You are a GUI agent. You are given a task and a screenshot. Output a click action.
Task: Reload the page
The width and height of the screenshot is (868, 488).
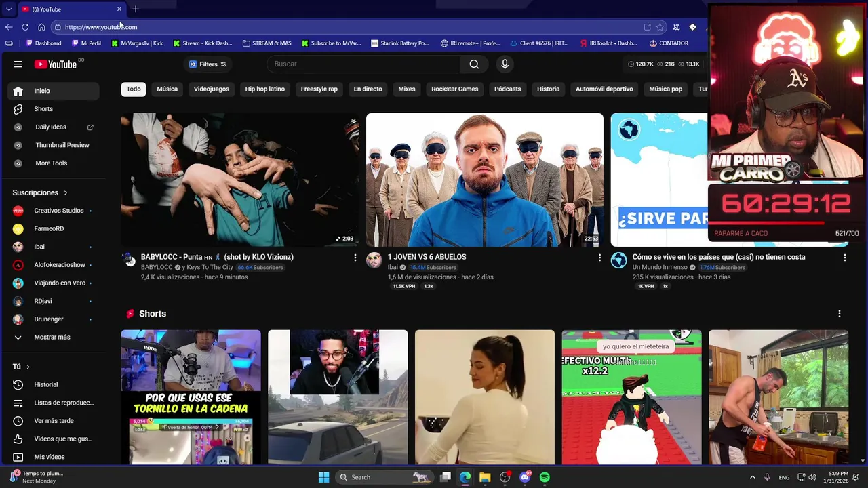(x=25, y=27)
